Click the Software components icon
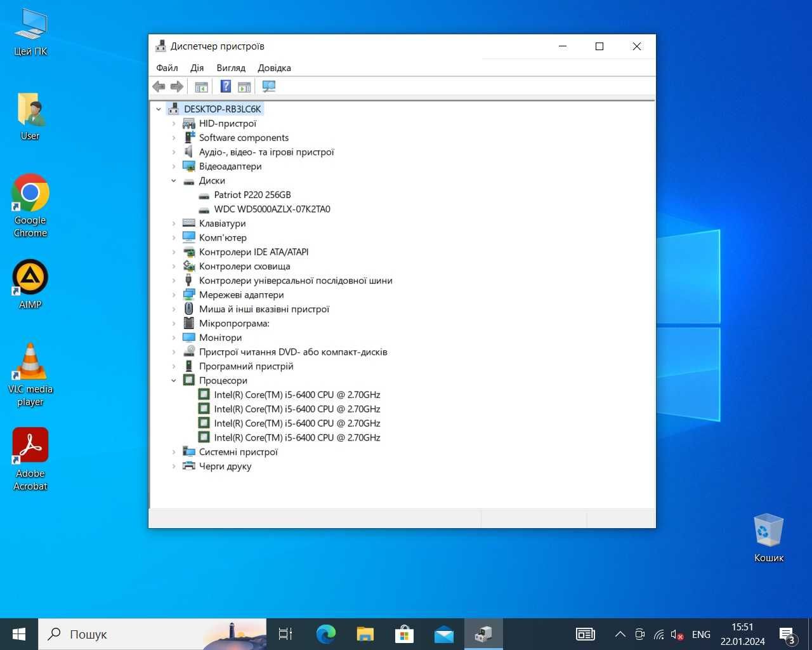 (x=188, y=138)
